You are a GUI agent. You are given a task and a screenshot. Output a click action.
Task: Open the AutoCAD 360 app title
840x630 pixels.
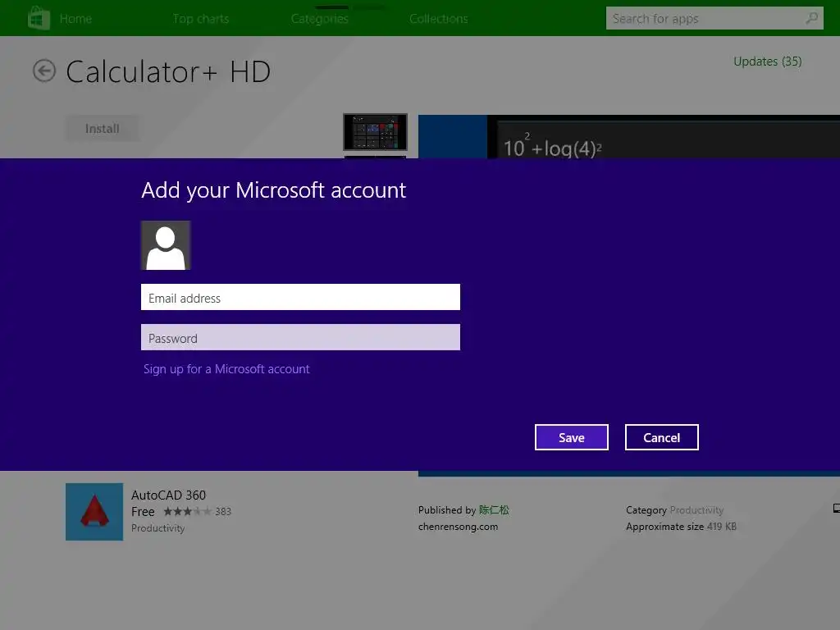point(168,495)
